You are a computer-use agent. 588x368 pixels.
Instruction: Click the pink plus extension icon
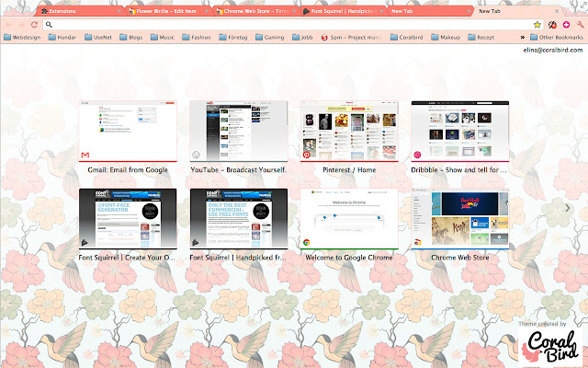[x=566, y=25]
